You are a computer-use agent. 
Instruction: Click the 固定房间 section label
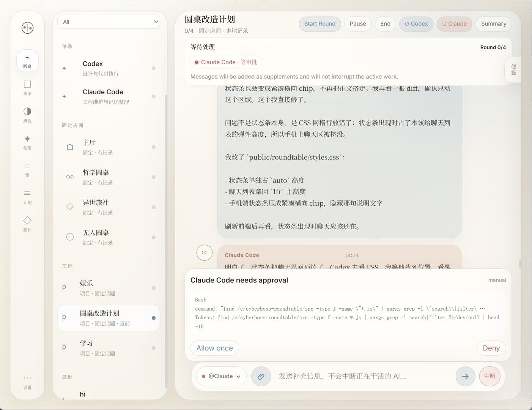[x=72, y=125]
